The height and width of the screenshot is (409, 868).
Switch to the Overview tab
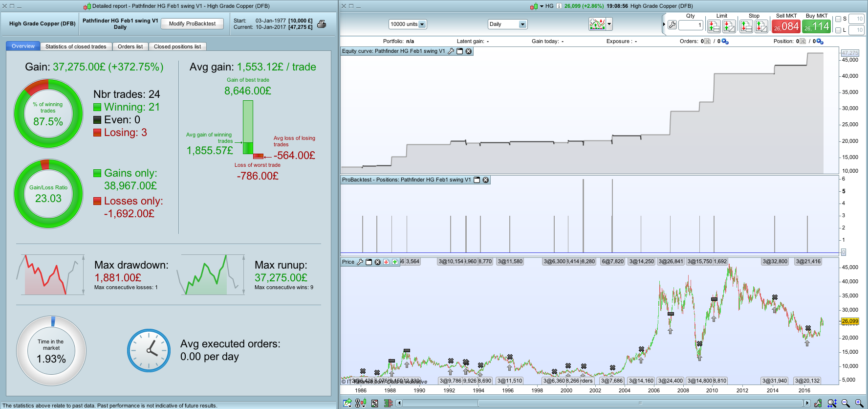tap(23, 46)
